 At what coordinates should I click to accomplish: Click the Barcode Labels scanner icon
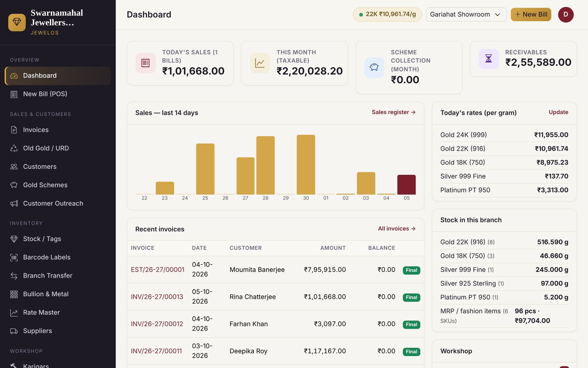point(14,257)
